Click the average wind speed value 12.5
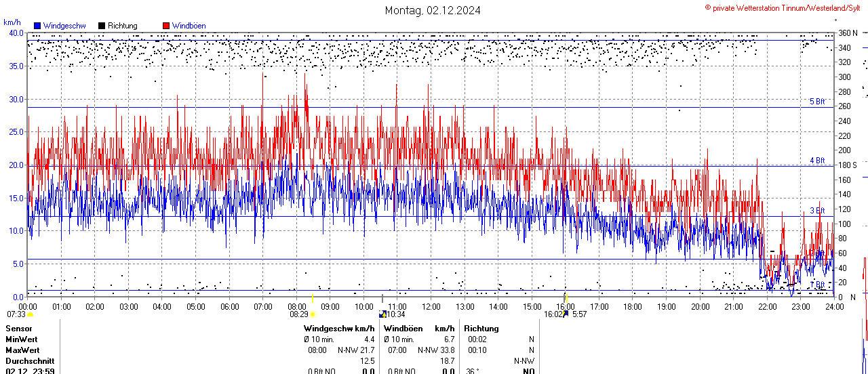The width and height of the screenshot is (868, 374). click(367, 361)
